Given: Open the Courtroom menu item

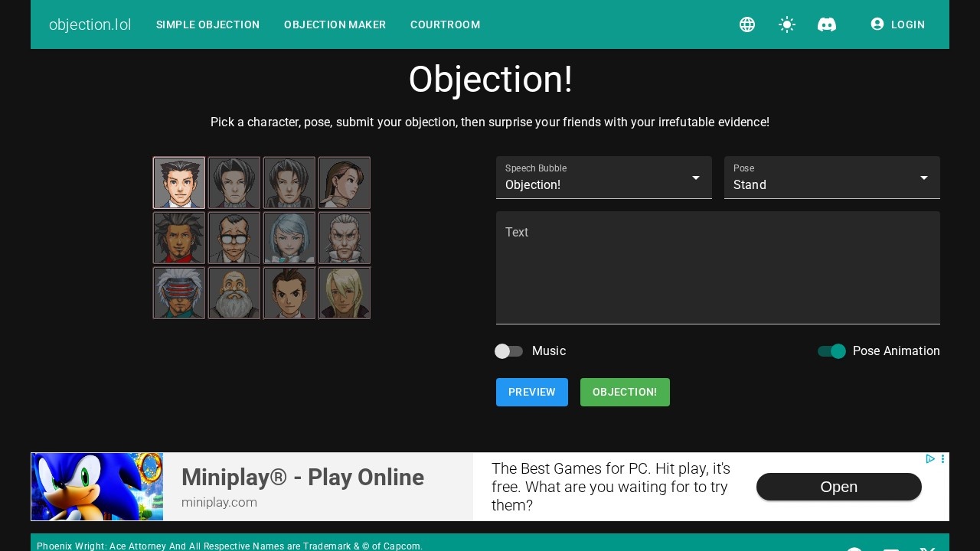Looking at the screenshot, I should click(x=445, y=24).
